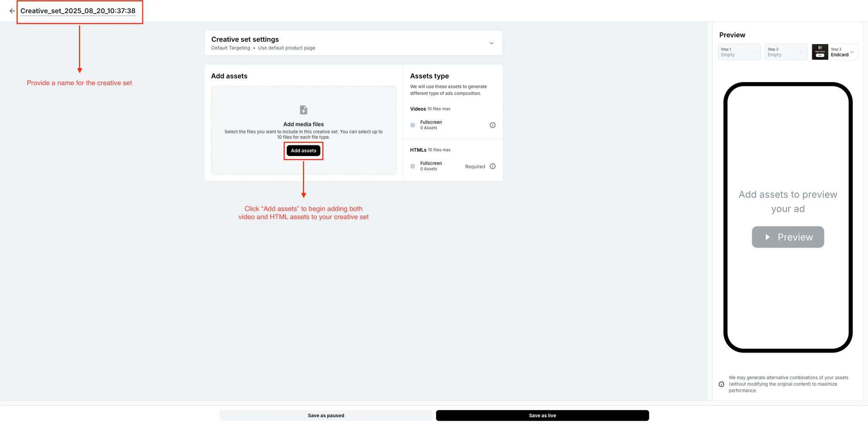Click the HTMLs 10 files max label
Screen dimensions: 868x425
coord(430,150)
